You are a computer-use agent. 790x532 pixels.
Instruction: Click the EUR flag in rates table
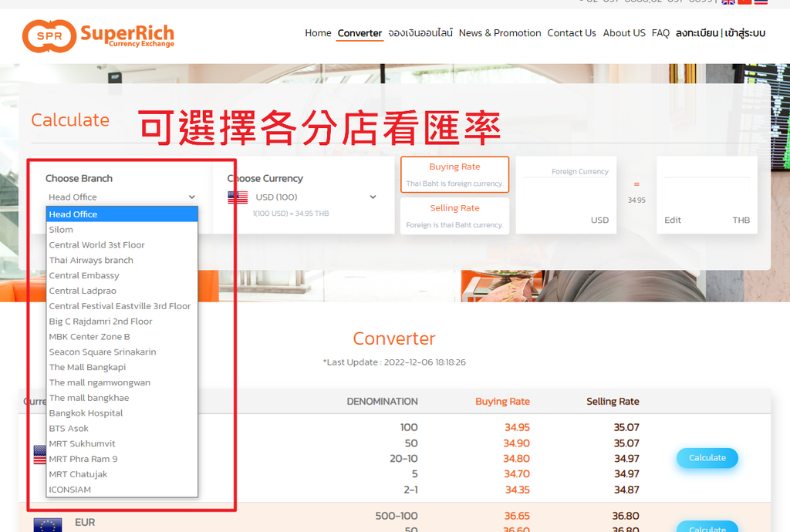pyautogui.click(x=48, y=525)
